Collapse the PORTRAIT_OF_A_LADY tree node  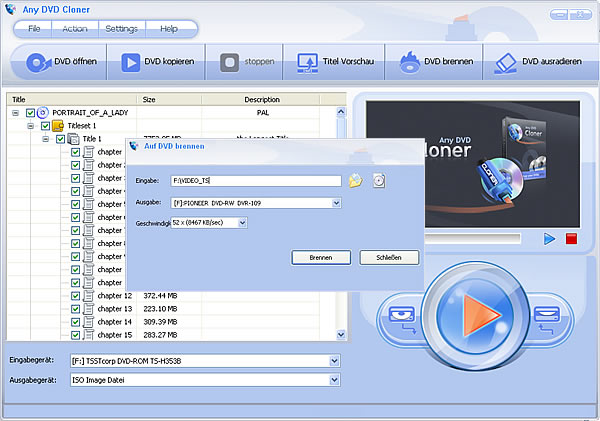click(15, 113)
